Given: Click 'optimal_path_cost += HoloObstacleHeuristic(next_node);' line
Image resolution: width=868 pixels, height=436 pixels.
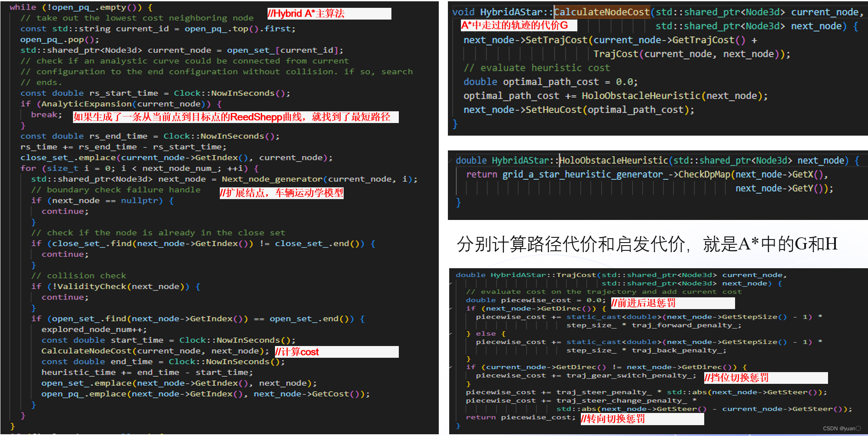Looking at the screenshot, I should (616, 96).
